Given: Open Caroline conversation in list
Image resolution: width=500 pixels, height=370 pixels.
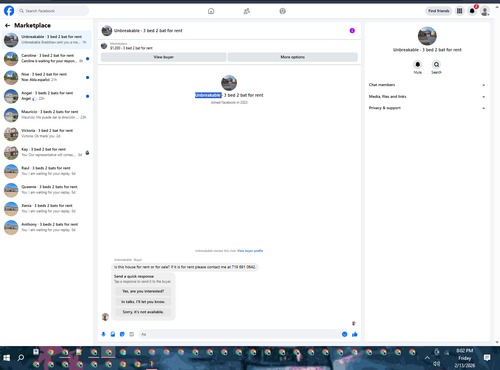Looking at the screenshot, I should (x=47, y=59).
